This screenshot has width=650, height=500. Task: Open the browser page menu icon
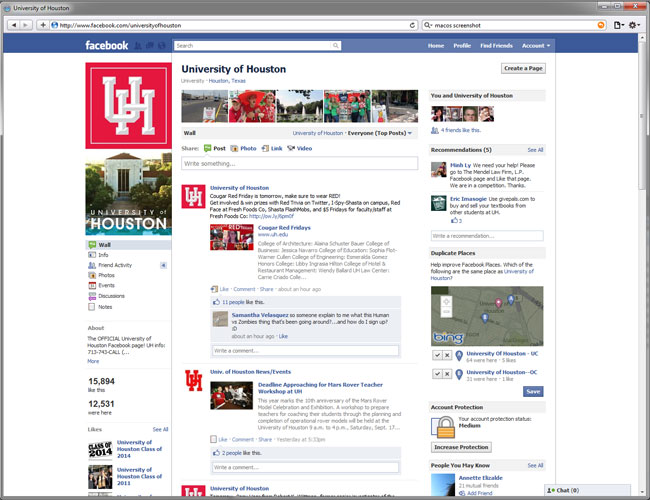coord(618,25)
